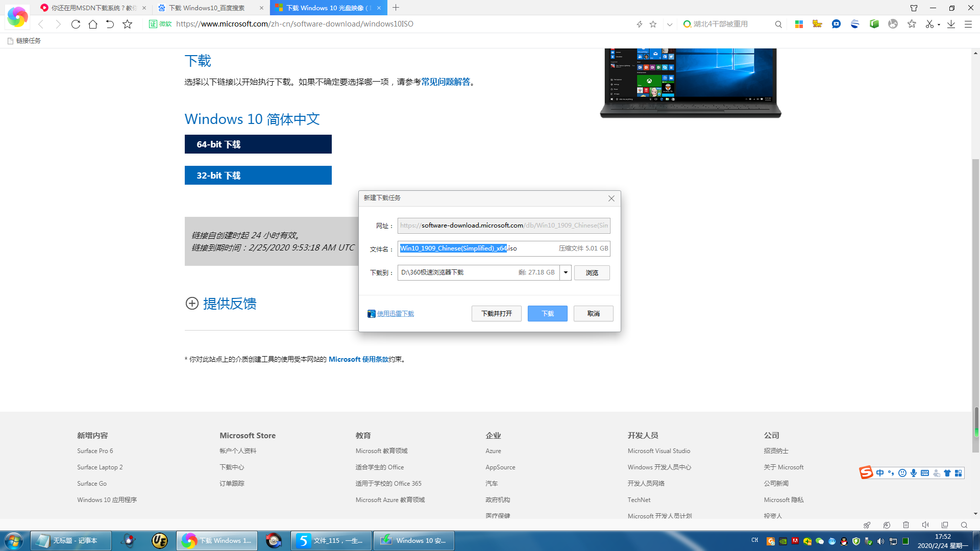This screenshot has width=980, height=551.
Task: Mute page with speaker icon in status bar
Action: point(925,525)
